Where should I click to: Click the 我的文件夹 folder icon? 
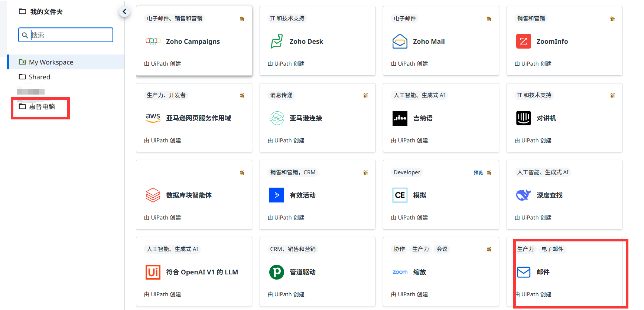pos(23,11)
